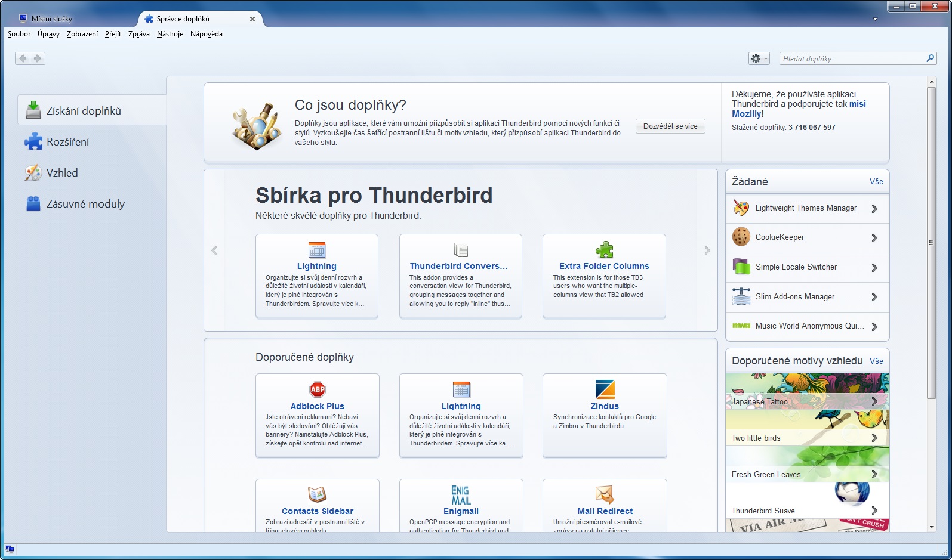The height and width of the screenshot is (560, 952).
Task: Select the Fresh Green Leaves theme
Action: tap(808, 464)
